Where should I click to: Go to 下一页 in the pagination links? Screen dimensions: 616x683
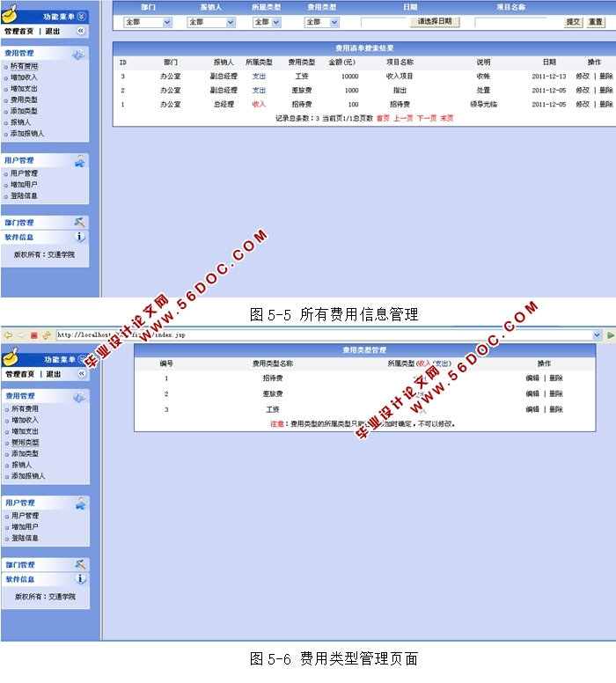tap(427, 118)
